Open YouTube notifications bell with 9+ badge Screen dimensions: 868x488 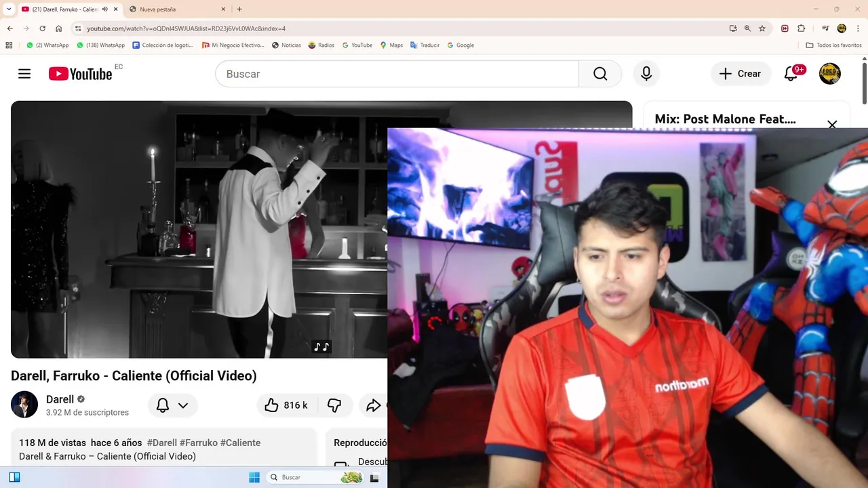[x=791, y=74]
